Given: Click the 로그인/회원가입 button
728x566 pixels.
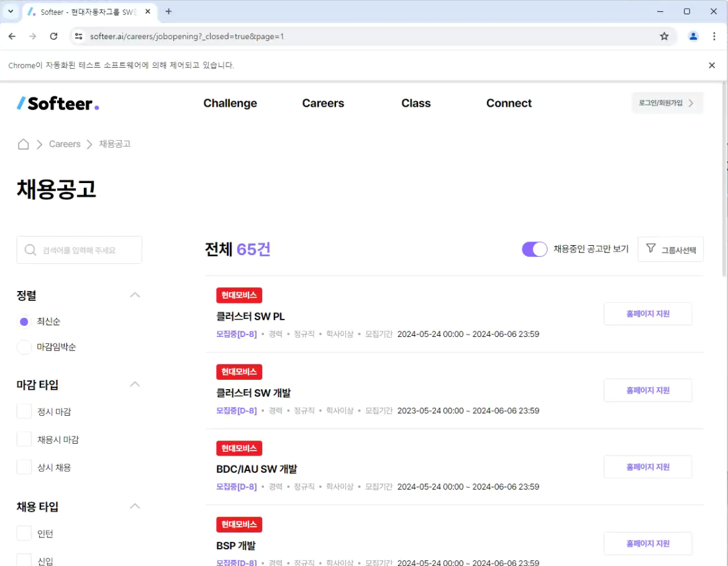Looking at the screenshot, I should 667,103.
